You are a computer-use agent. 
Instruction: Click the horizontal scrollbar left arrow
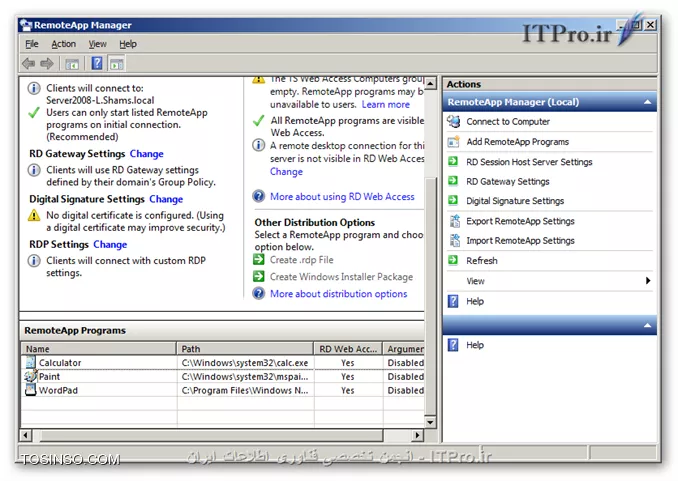26,435
